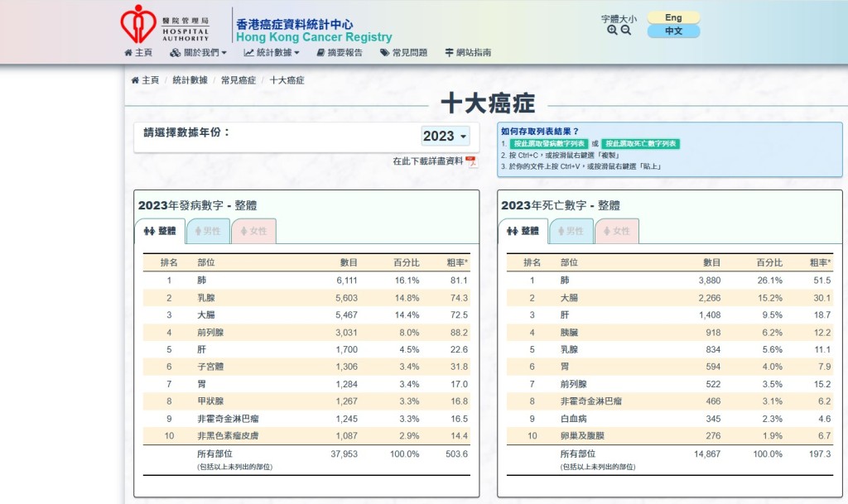Open 常見癌症 from the breadcrumb trail

(x=238, y=80)
